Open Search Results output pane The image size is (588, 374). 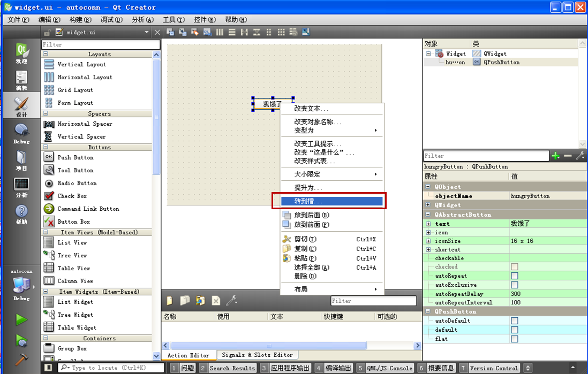[228, 368]
